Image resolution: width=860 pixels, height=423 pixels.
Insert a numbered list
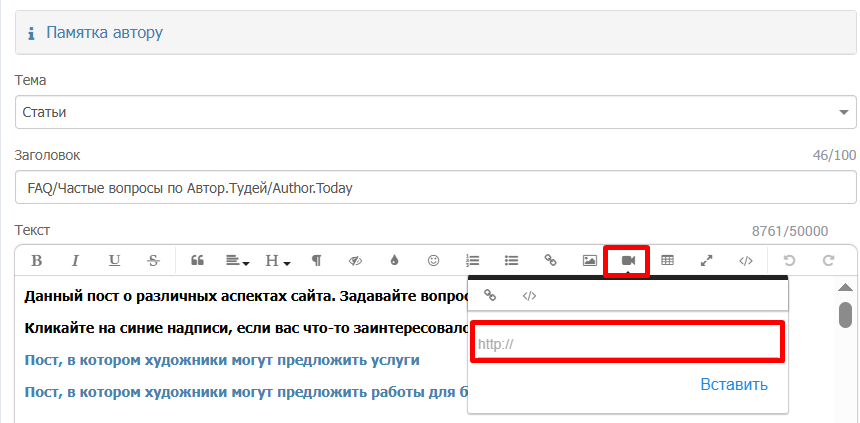(x=473, y=261)
